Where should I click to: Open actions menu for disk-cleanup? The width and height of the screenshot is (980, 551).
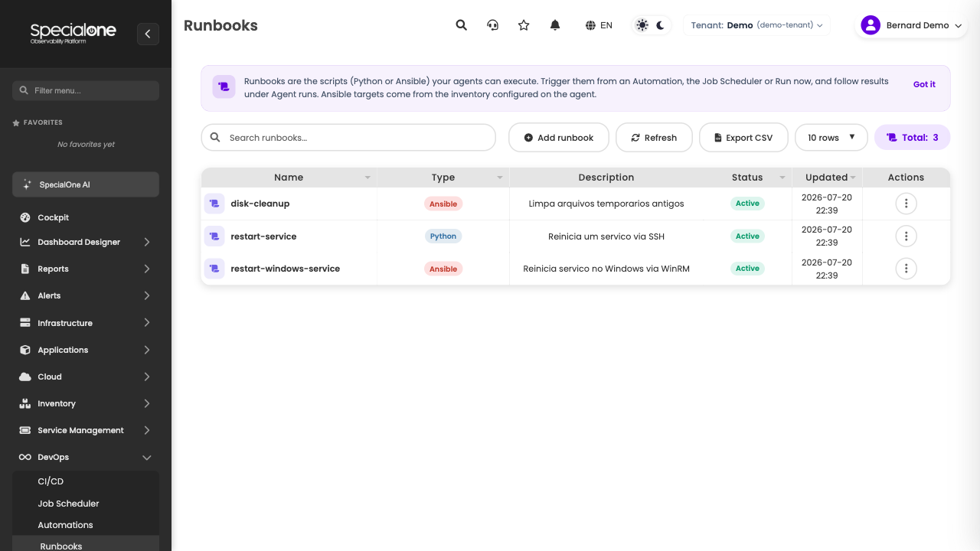pos(906,204)
